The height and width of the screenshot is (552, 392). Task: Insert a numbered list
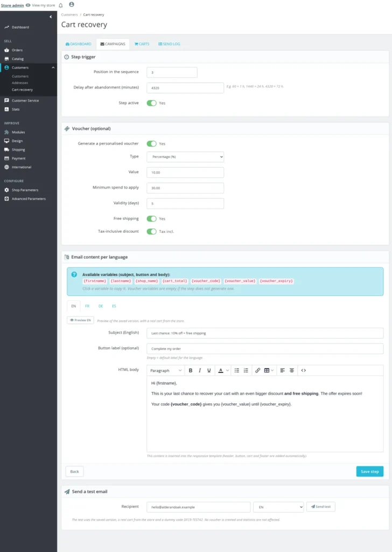click(x=246, y=370)
